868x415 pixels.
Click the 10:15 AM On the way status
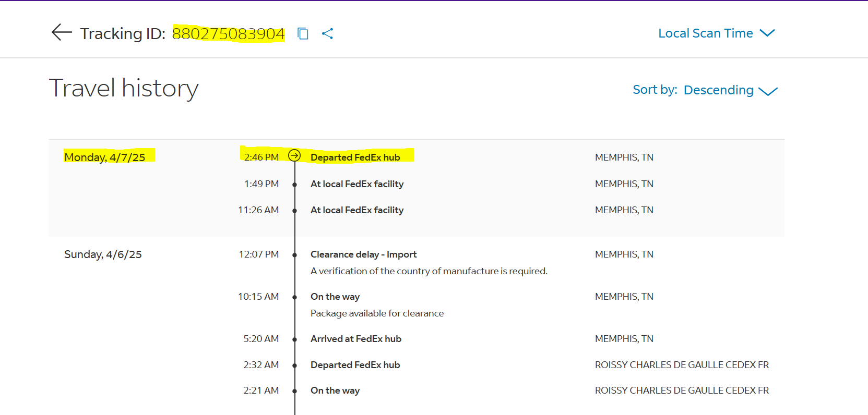335,296
